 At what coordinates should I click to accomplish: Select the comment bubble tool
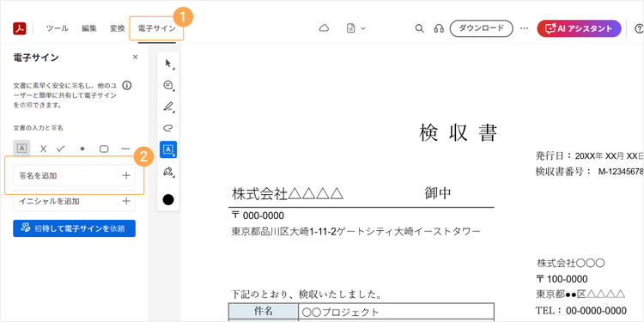click(x=168, y=85)
